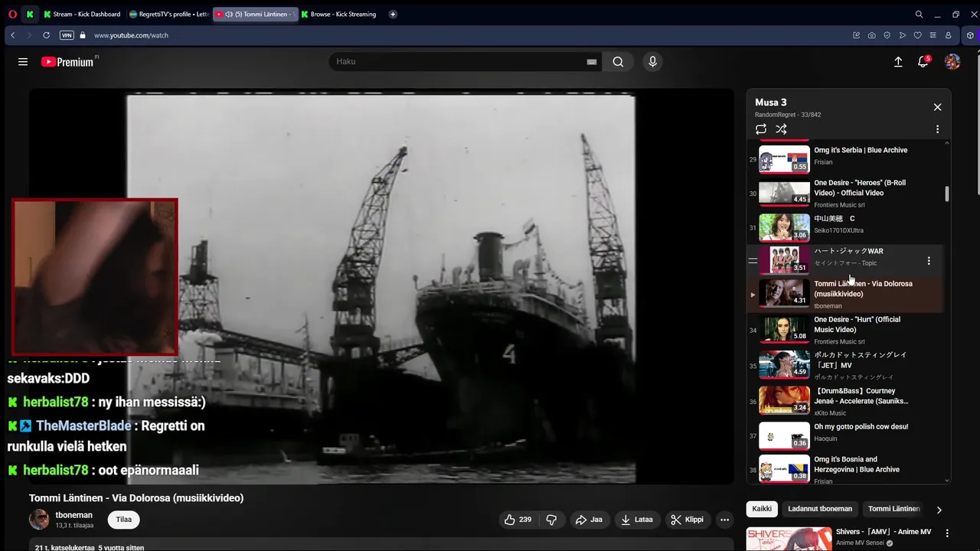
Task: Open the Opera Flow send icon
Action: click(x=903, y=35)
